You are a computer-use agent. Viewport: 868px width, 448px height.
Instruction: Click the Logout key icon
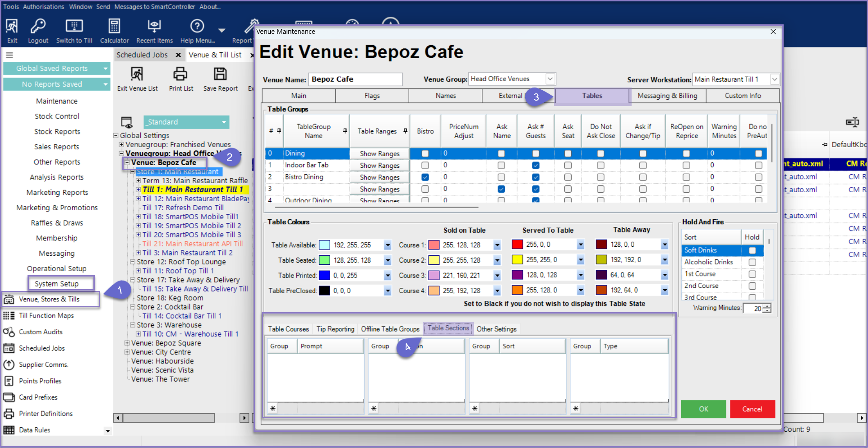[38, 27]
